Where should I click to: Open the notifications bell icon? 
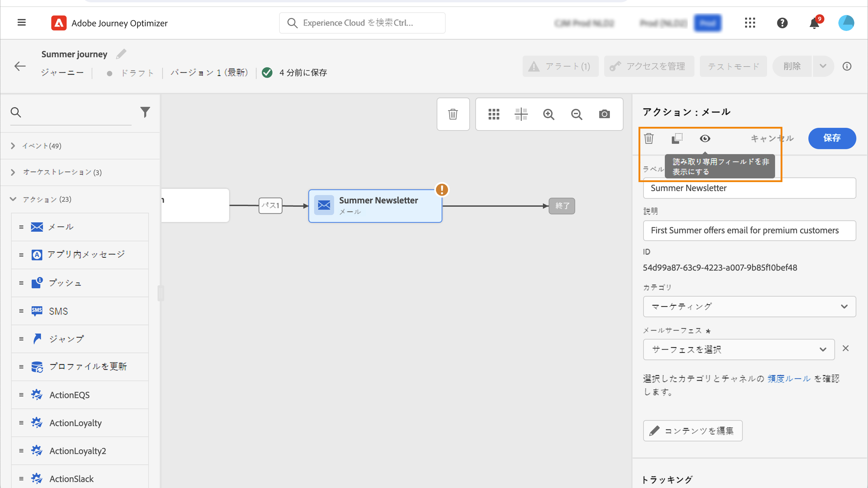pyautogui.click(x=814, y=23)
